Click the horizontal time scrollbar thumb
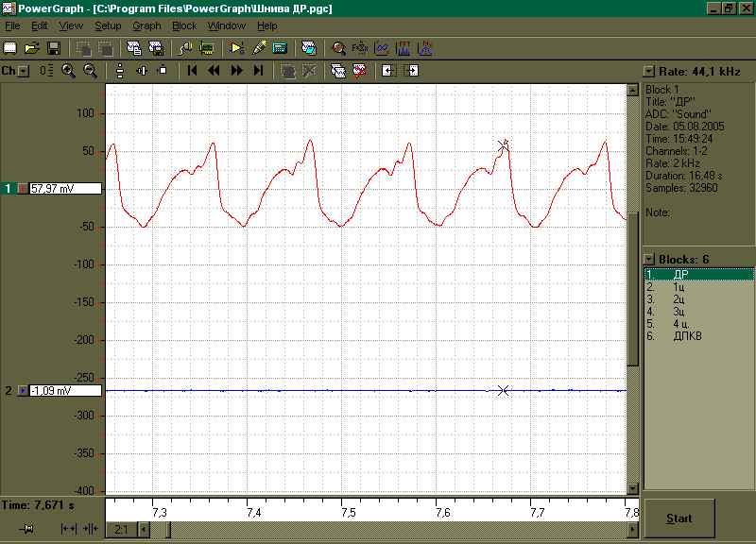Image resolution: width=756 pixels, height=544 pixels. [168, 530]
